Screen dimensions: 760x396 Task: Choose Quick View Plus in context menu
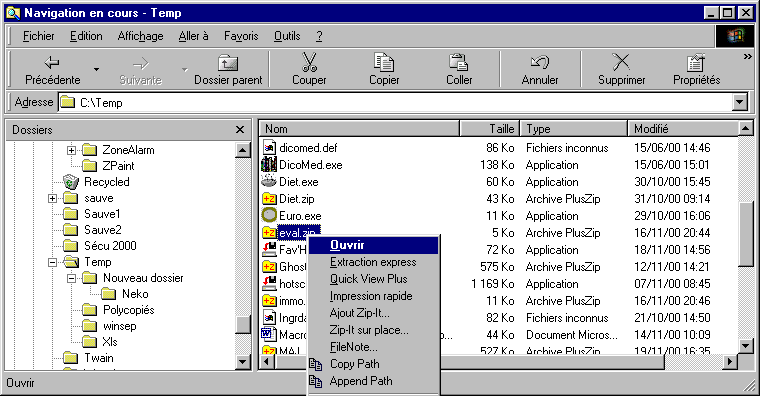[373, 279]
